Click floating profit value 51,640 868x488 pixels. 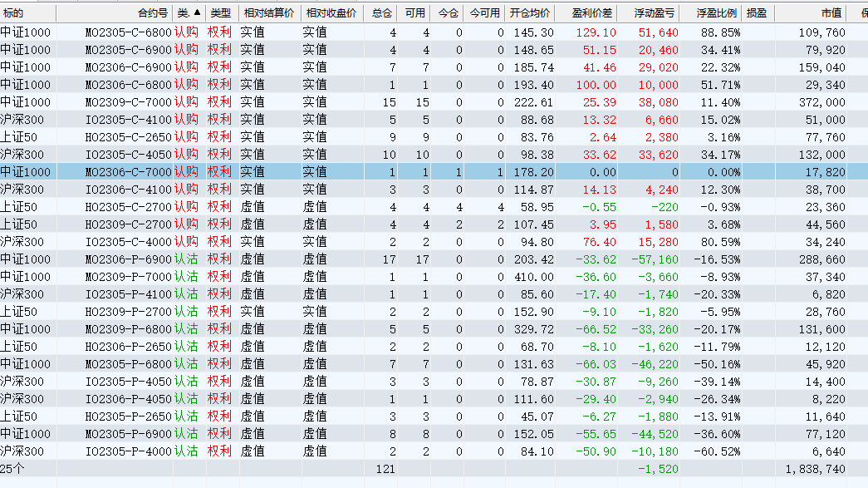(x=658, y=32)
